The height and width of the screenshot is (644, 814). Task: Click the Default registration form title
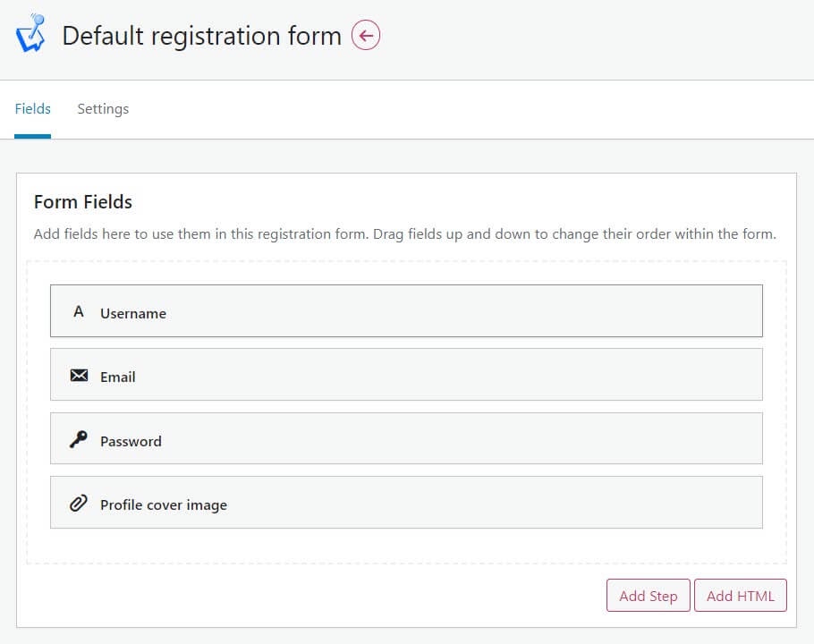click(202, 36)
